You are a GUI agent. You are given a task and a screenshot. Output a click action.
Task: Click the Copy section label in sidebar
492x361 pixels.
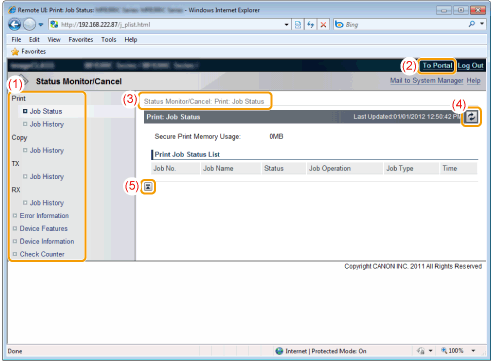pyautogui.click(x=19, y=138)
